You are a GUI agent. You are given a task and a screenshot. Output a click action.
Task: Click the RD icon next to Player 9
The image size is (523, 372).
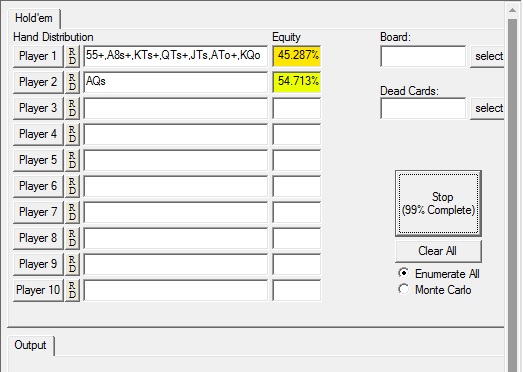72,264
